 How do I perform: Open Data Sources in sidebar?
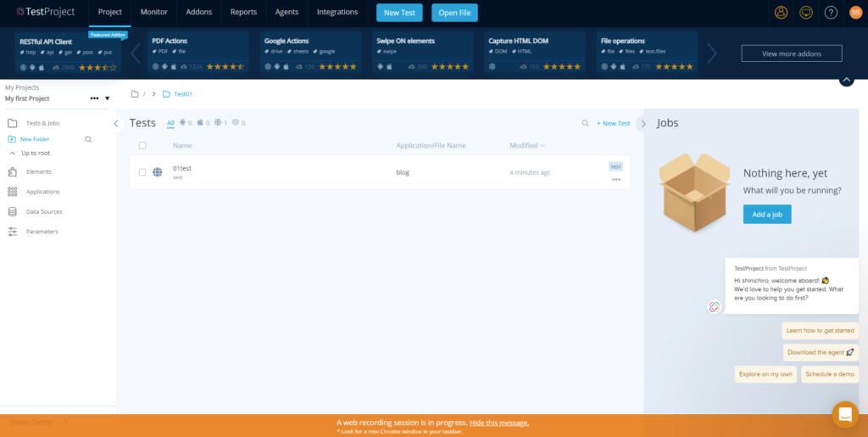[44, 211]
